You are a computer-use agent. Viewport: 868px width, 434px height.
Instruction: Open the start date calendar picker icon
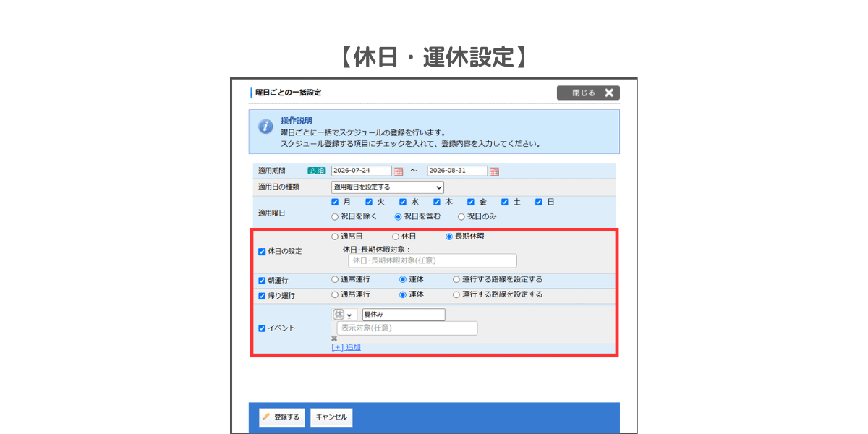pyautogui.click(x=399, y=171)
